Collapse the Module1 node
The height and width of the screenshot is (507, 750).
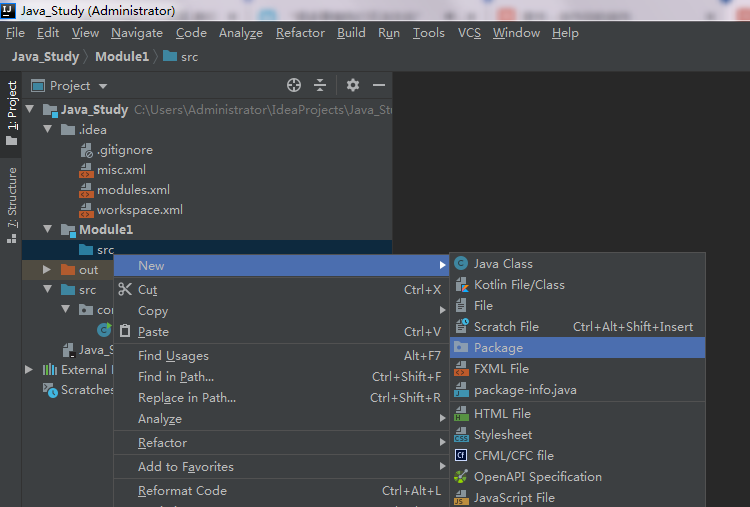click(47, 229)
